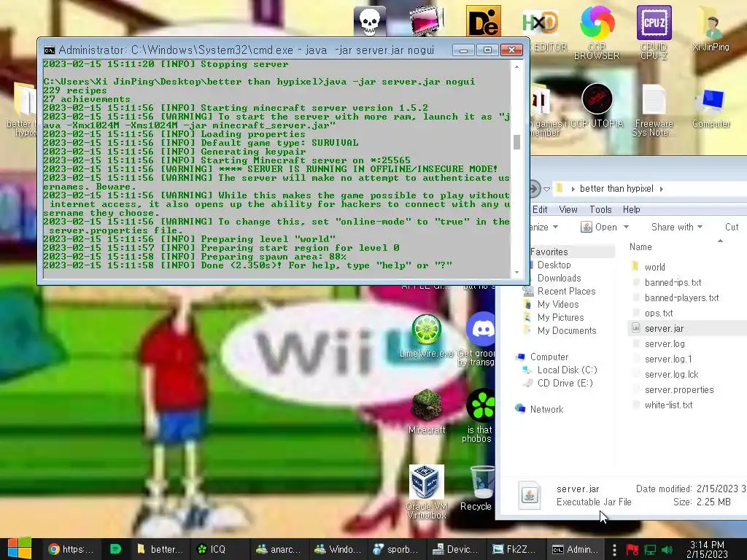Image resolution: width=747 pixels, height=560 pixels.
Task: Open the ICQ flower desktop icon
Action: (x=481, y=405)
